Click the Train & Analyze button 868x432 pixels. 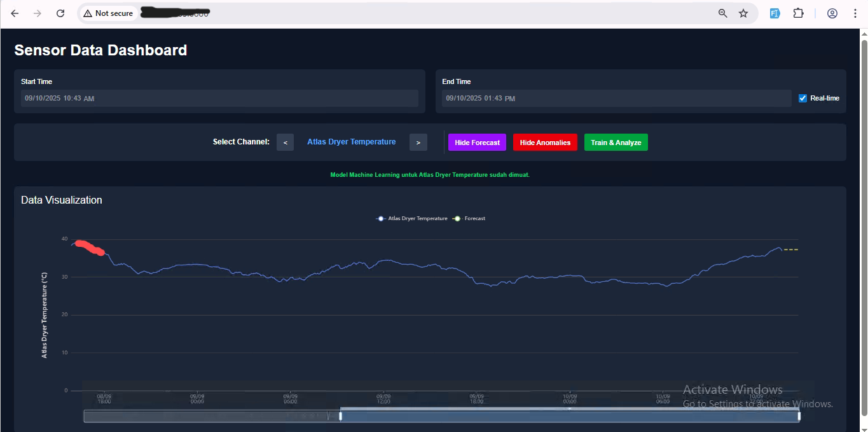616,143
